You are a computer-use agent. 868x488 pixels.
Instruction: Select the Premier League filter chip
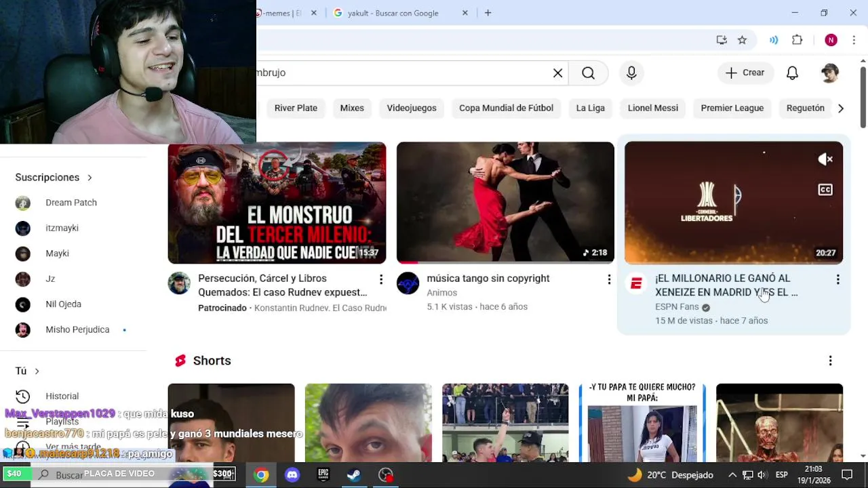[x=732, y=108]
